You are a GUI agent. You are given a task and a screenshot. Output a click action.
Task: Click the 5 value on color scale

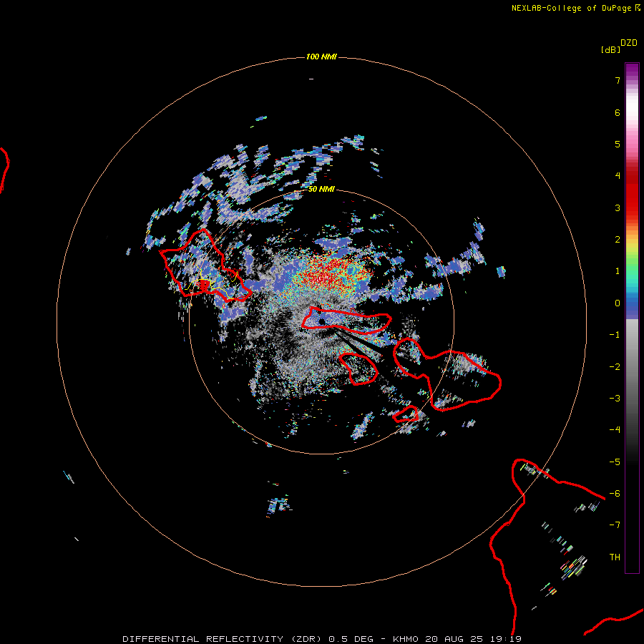pyautogui.click(x=618, y=144)
